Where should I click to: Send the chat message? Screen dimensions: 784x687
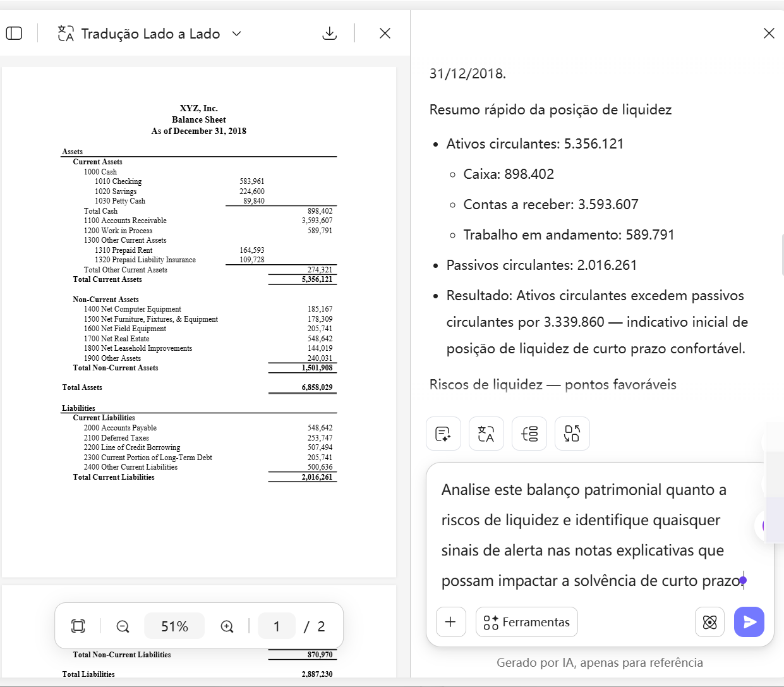[749, 623]
